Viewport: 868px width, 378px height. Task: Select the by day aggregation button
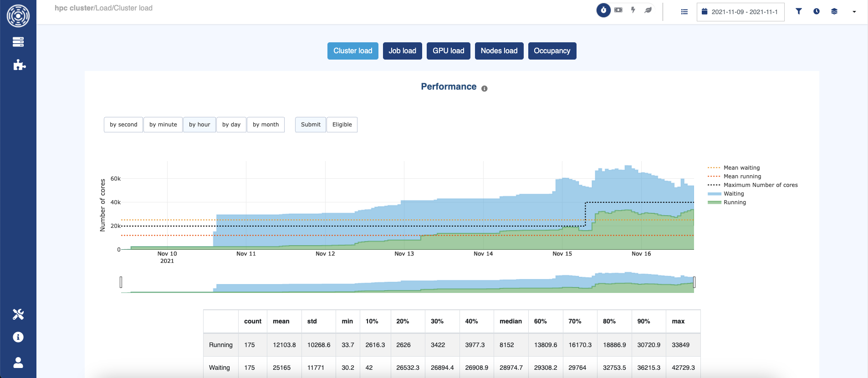pyautogui.click(x=231, y=125)
